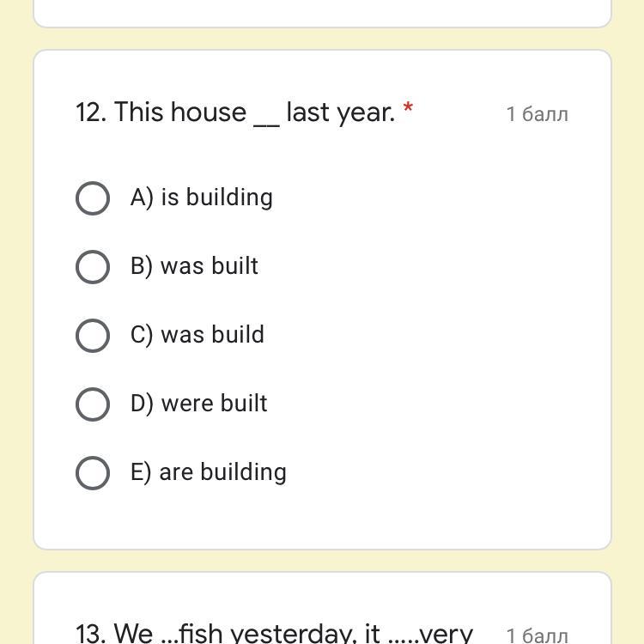Click the 'A) is building' answer text
The width and height of the screenshot is (644, 644).
pos(201,197)
